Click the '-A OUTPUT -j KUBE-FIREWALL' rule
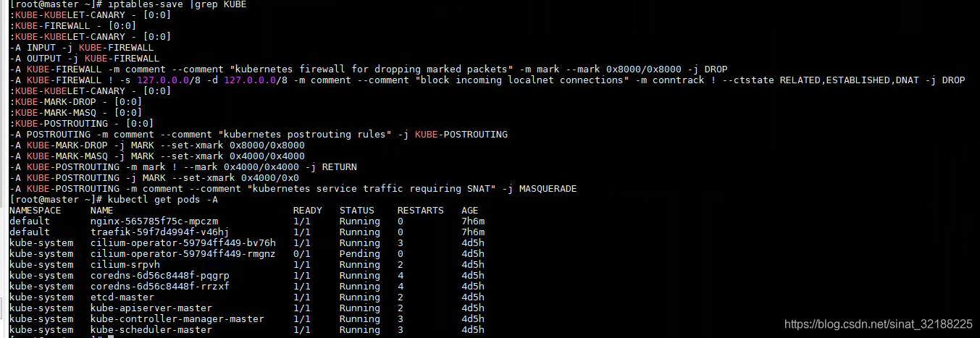Viewport: 980px width, 338px height. point(85,58)
